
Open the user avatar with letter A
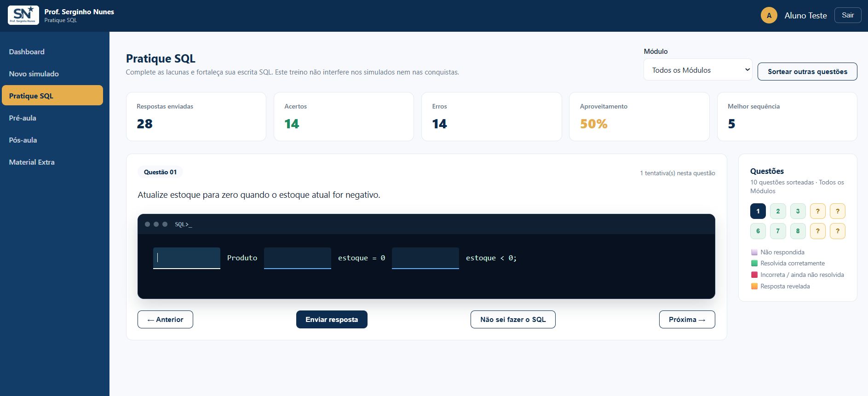(769, 15)
